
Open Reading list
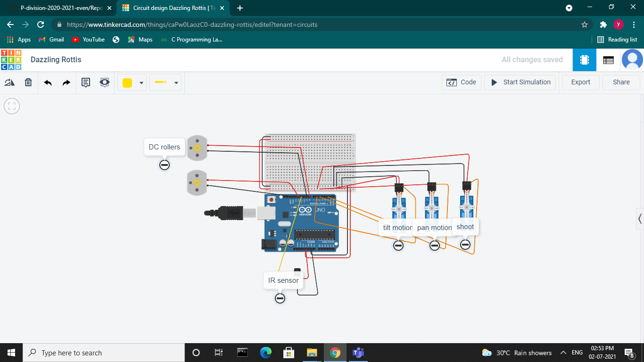617,40
